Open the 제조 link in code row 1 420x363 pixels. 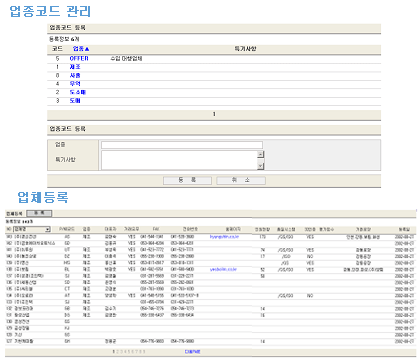point(75,67)
